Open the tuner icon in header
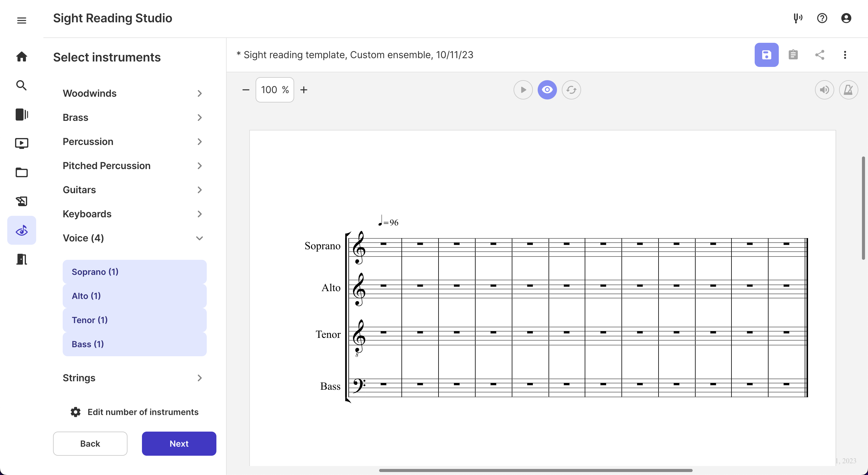Screen dimensions: 868x475 pyautogui.click(x=797, y=18)
